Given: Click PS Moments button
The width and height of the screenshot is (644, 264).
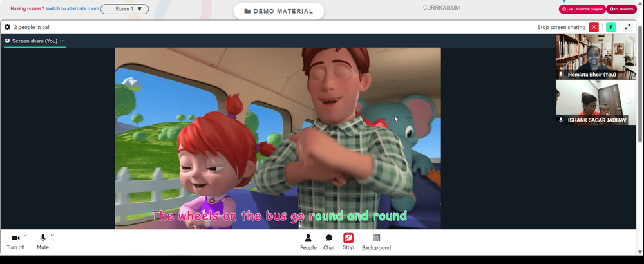Looking at the screenshot, I should (x=621, y=8).
